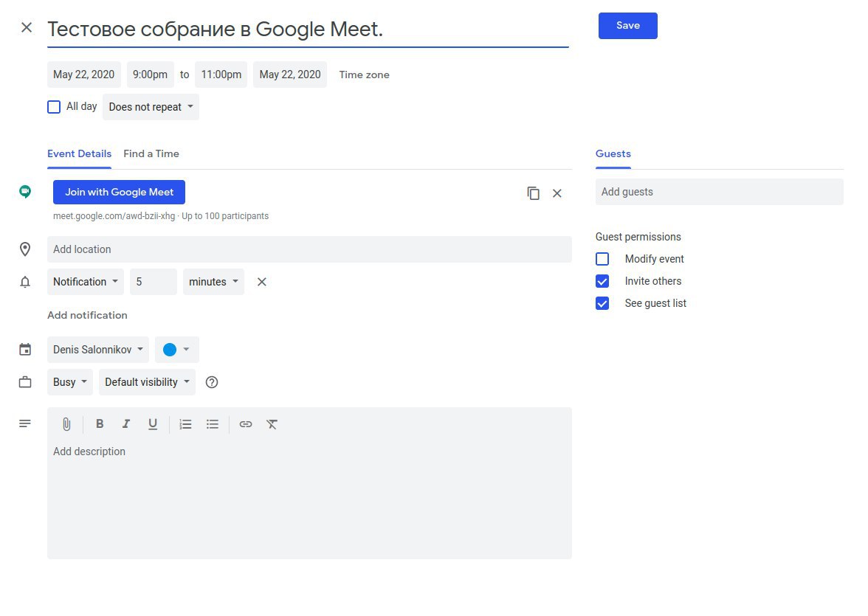Insert a link in description
This screenshot has height=616, width=868.
[x=246, y=424]
